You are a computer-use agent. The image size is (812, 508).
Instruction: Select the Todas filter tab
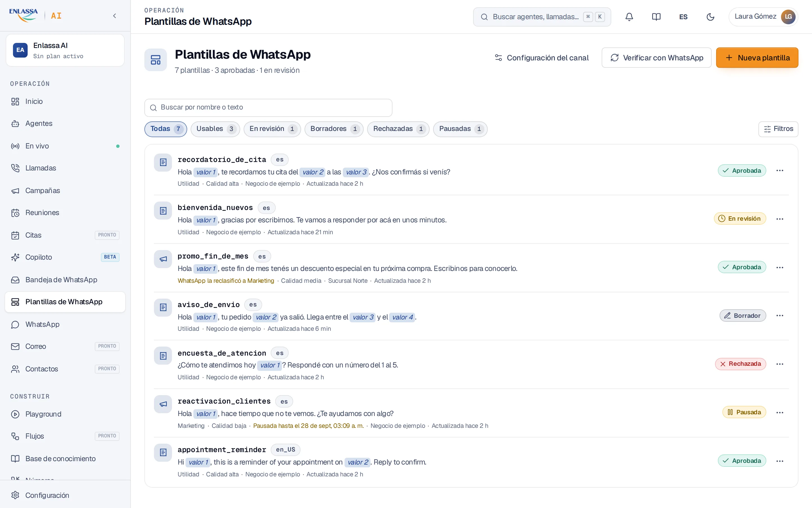click(x=166, y=129)
